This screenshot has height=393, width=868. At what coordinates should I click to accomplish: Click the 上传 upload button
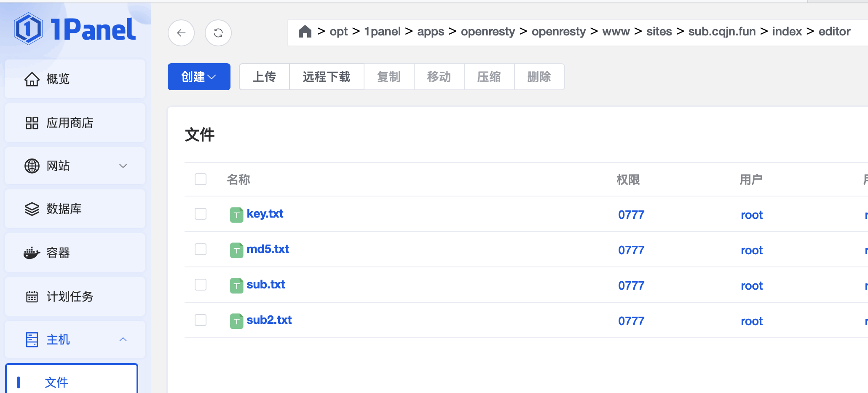(264, 77)
